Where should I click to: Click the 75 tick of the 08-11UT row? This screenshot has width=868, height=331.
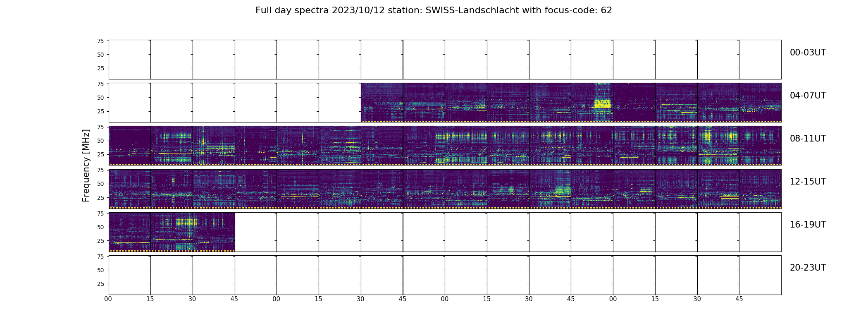pos(100,127)
